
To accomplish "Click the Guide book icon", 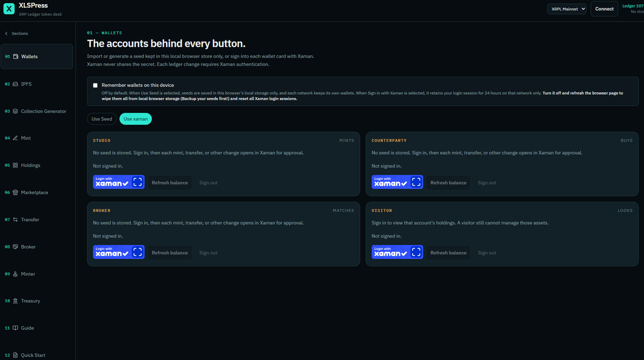I will (15, 328).
